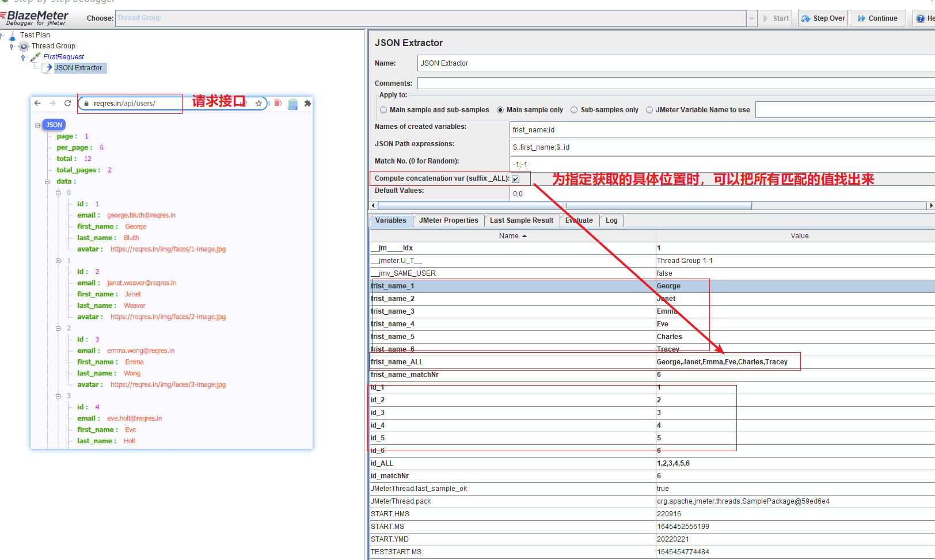The height and width of the screenshot is (560, 935).
Task: Collapse the Thread Group tree node
Action: click(x=12, y=46)
